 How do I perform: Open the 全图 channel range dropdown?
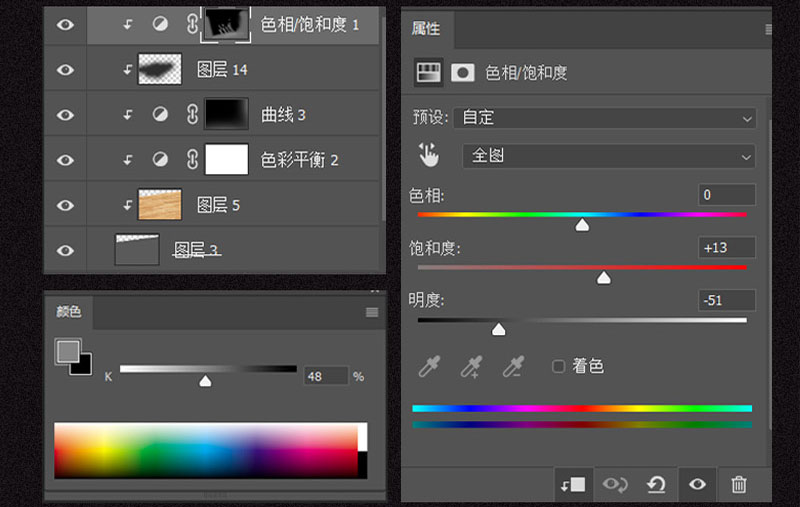point(609,156)
